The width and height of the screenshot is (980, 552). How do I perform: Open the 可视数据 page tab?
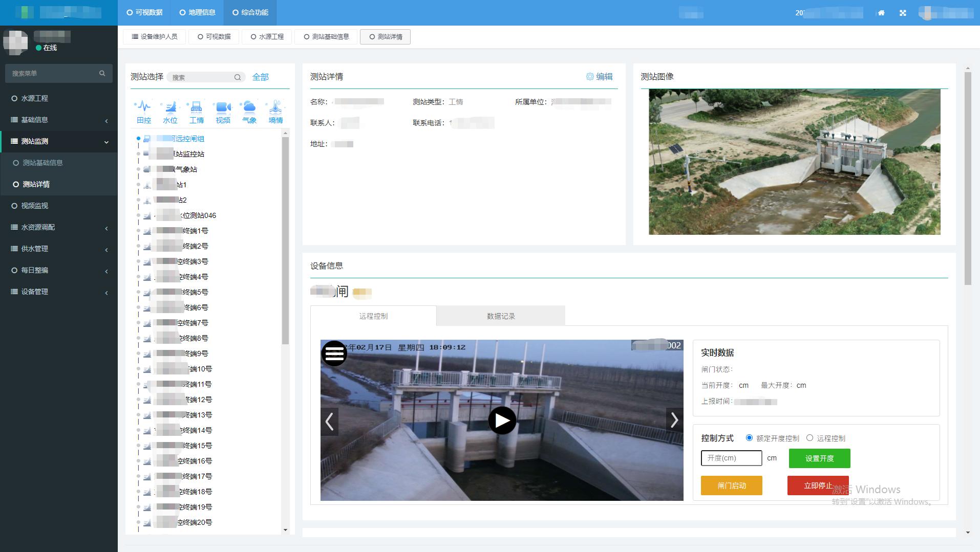pos(214,37)
